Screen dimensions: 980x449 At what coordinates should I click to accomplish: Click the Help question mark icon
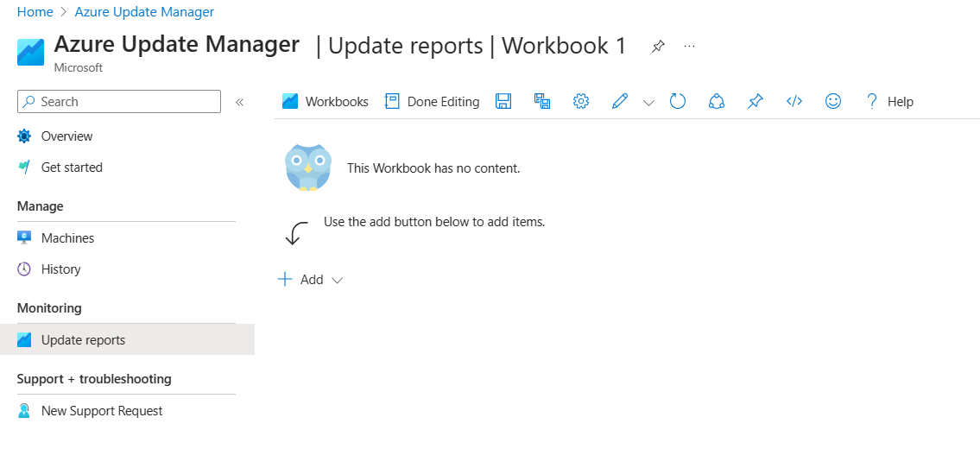click(x=872, y=101)
